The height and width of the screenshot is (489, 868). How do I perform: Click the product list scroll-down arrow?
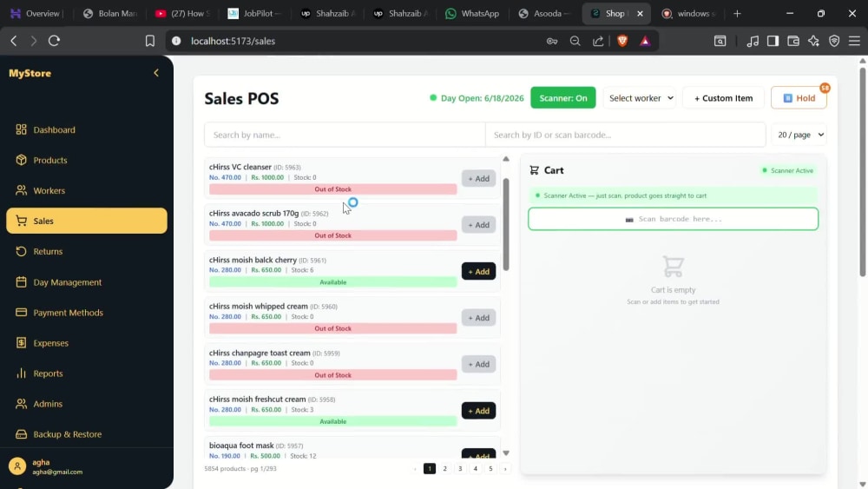pos(506,453)
